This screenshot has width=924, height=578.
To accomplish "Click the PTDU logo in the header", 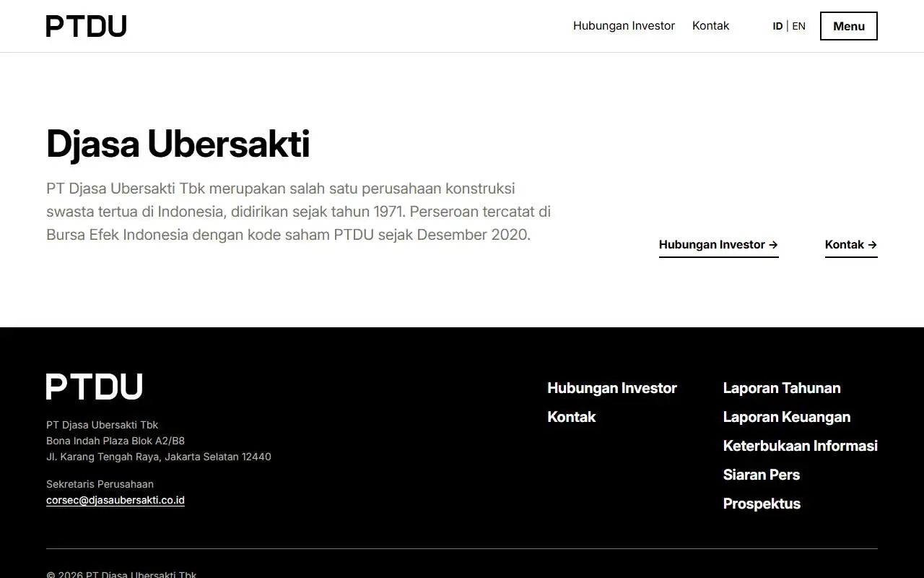I will (x=87, y=26).
